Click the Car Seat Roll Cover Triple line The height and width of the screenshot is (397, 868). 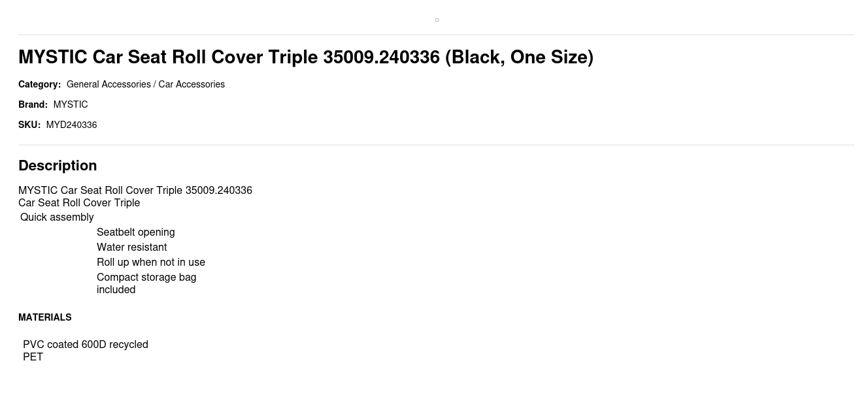(x=79, y=202)
